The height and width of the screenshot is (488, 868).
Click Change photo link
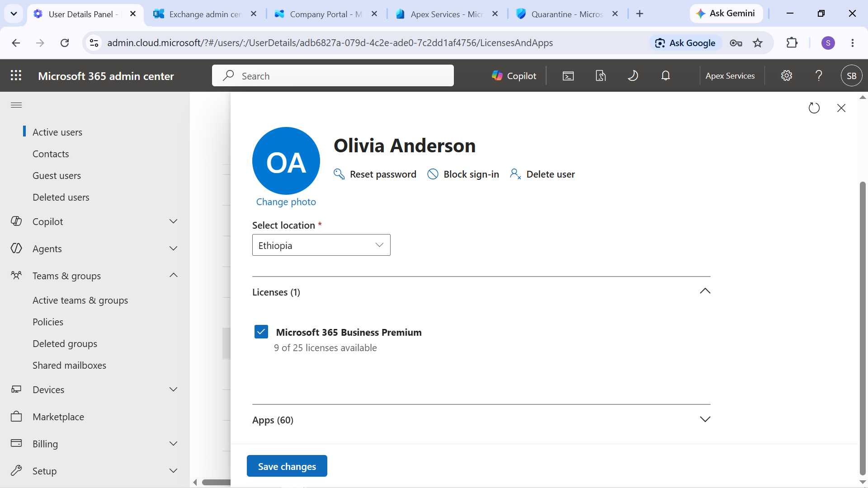click(286, 202)
